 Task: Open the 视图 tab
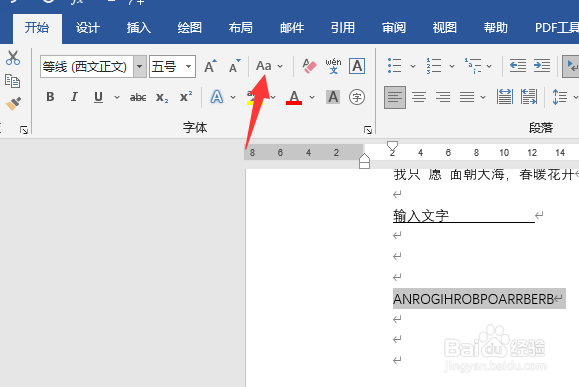point(445,28)
